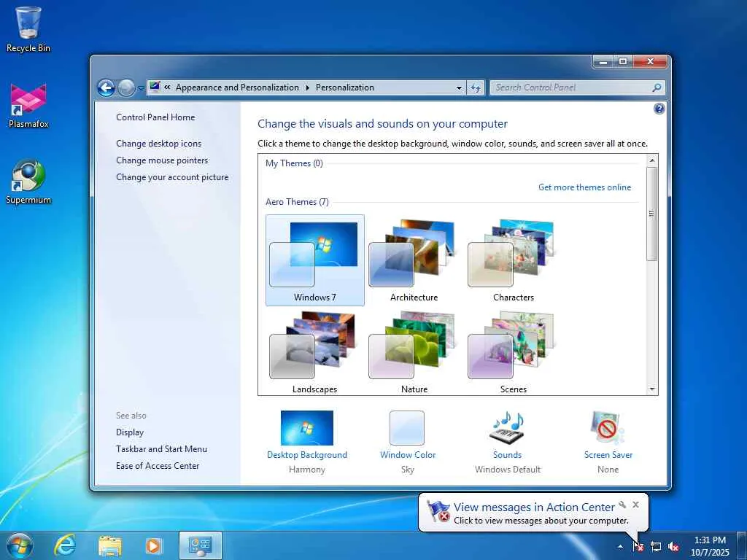The height and width of the screenshot is (560, 747).
Task: Open balloon notification wrench settings icon
Action: 623,505
